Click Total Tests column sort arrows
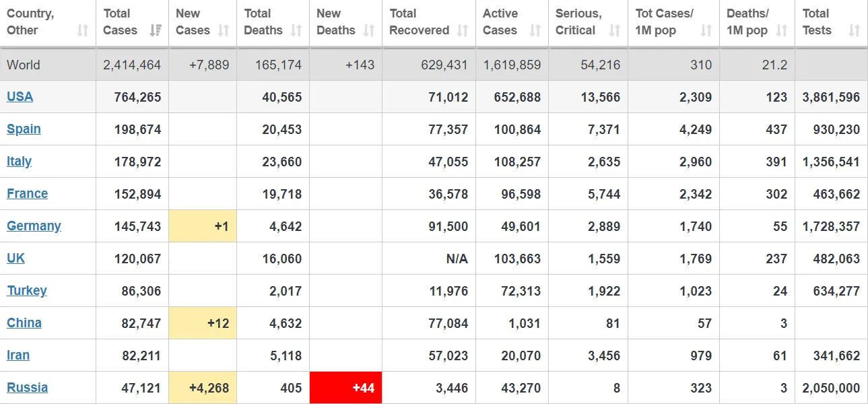 [x=855, y=30]
